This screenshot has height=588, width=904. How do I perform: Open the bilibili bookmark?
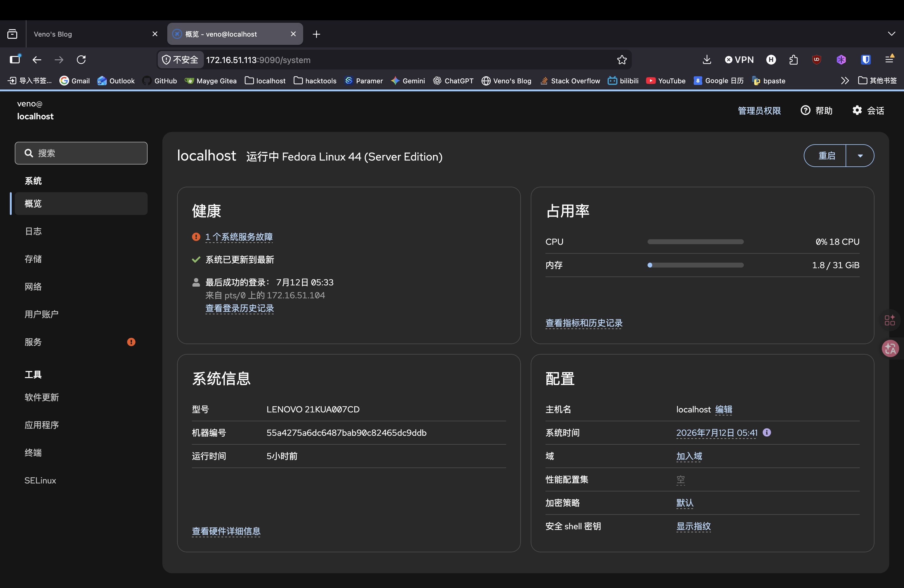(623, 81)
